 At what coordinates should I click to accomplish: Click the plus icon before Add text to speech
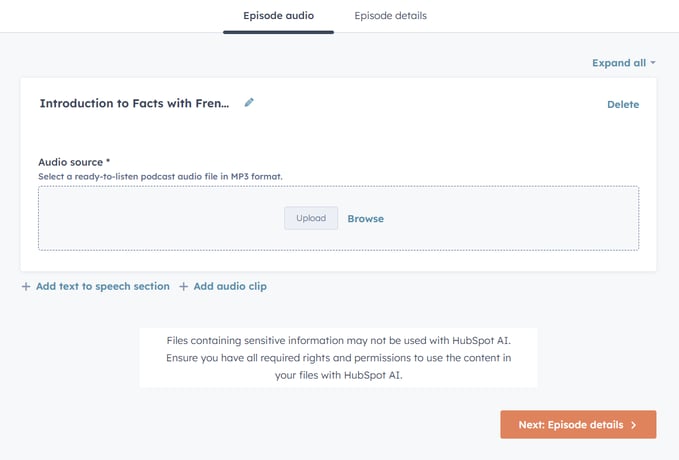(26, 287)
